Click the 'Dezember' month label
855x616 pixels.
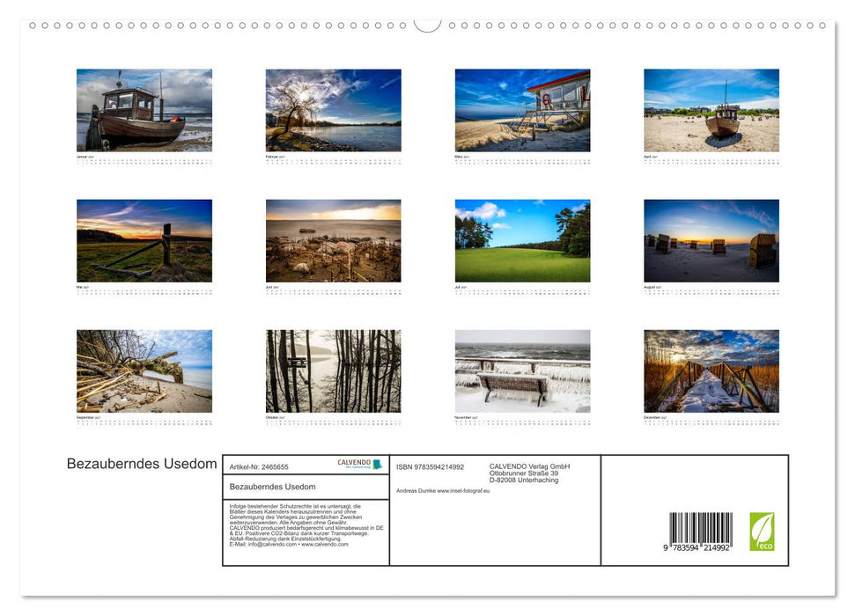tap(652, 418)
